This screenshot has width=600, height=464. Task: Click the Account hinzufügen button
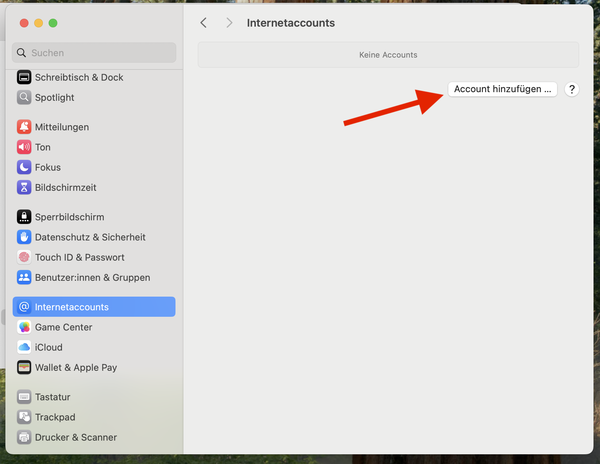tap(502, 89)
